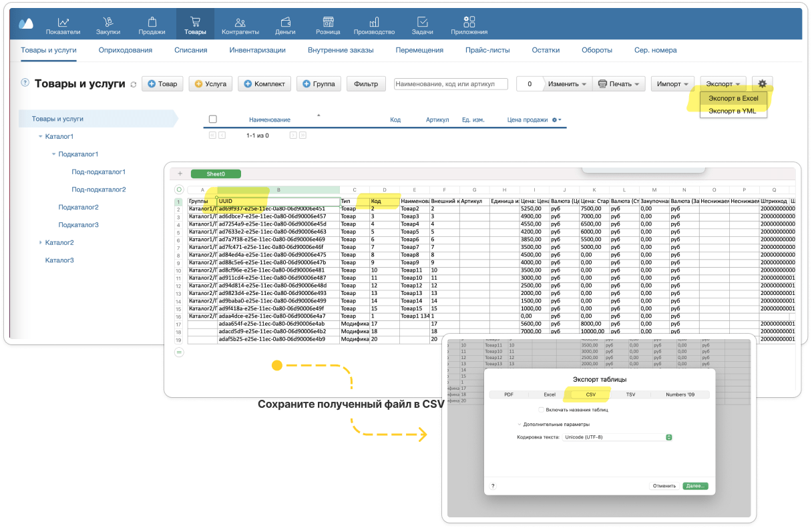Open the Изменить dropdown
This screenshot has width=812, height=528.
click(x=567, y=84)
